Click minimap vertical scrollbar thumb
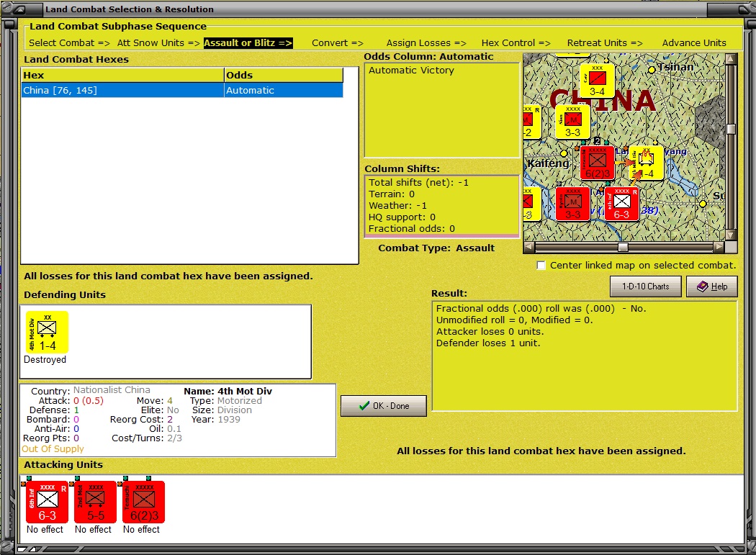 731,129
